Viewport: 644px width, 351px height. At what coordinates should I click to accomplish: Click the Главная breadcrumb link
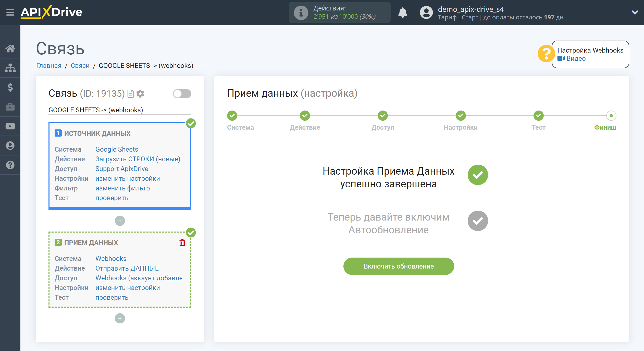(x=49, y=66)
